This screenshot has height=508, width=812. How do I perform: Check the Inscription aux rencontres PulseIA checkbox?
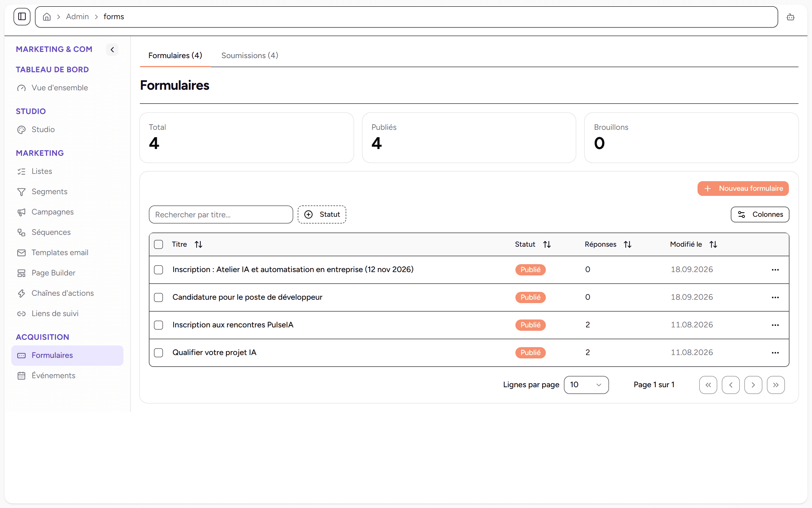click(158, 325)
